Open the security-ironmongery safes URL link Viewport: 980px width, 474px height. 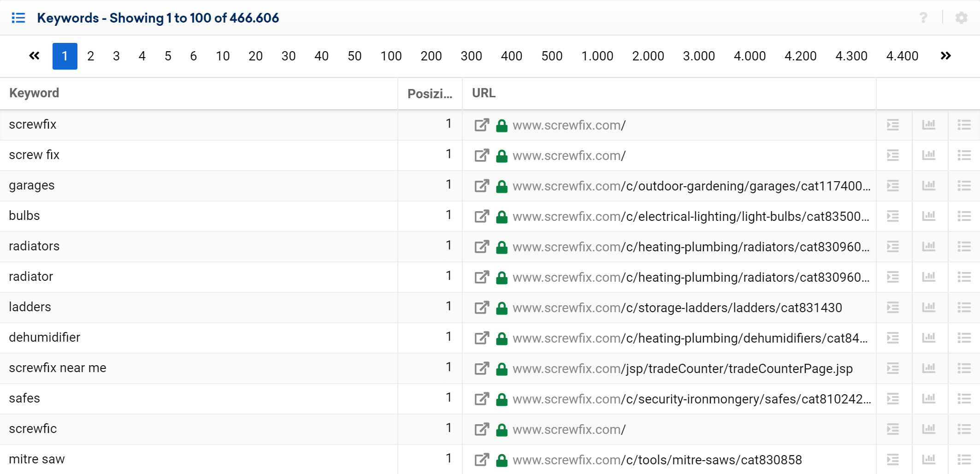point(692,399)
